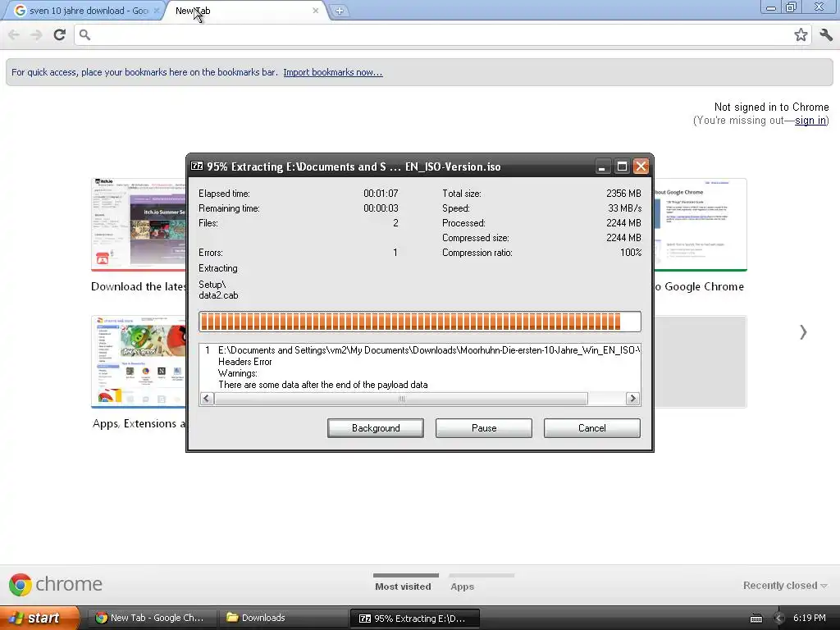The height and width of the screenshot is (630, 840).
Task: Expand hidden system tray icons
Action: (779, 619)
